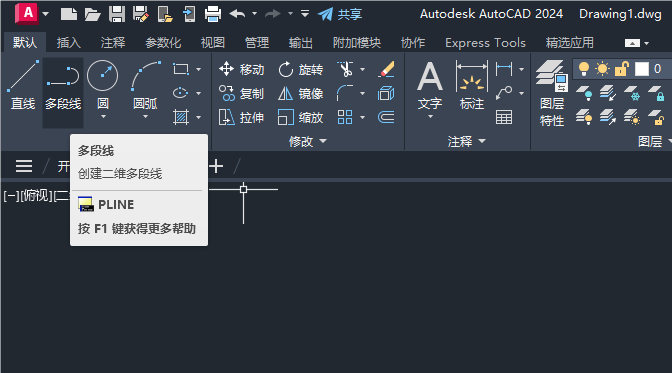The image size is (672, 373).
Task: Click the Save As icon
Action: (141, 14)
